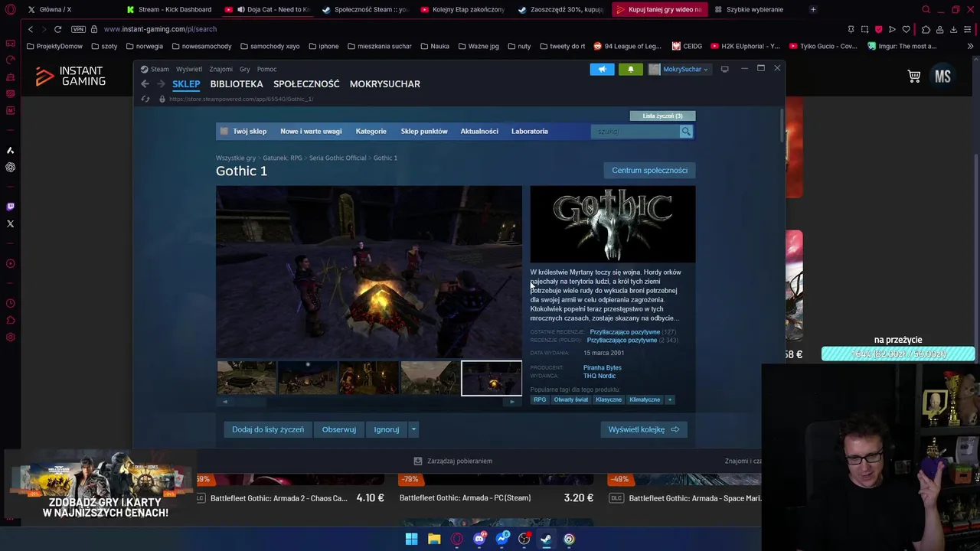
Task: Open the Znajomi menu
Action: click(220, 69)
